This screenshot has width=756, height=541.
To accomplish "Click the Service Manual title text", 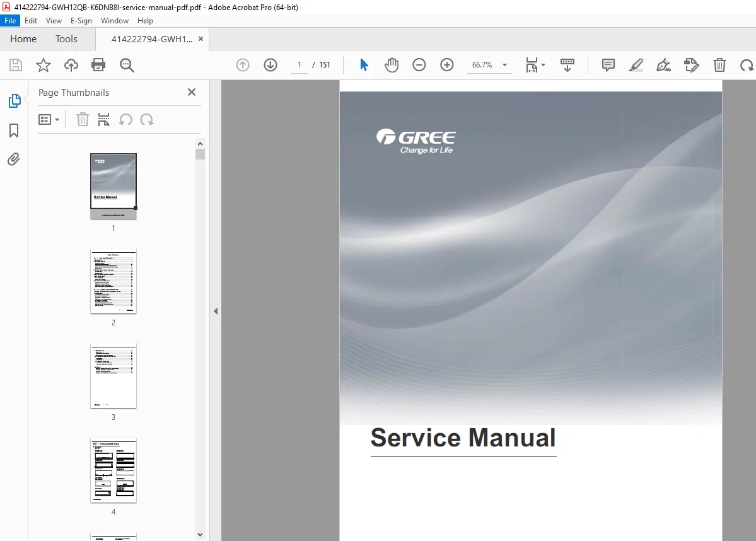I will click(x=463, y=438).
